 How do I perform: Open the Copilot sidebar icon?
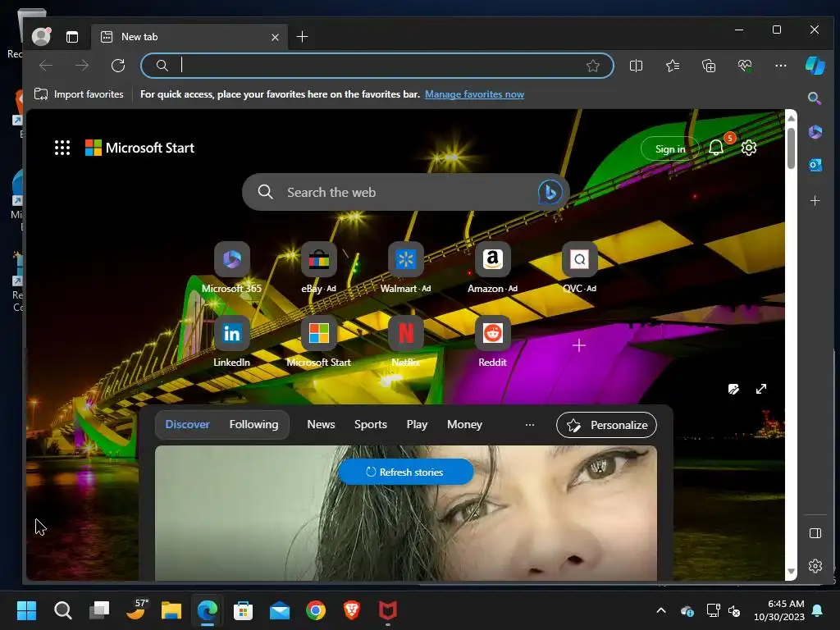[815, 66]
